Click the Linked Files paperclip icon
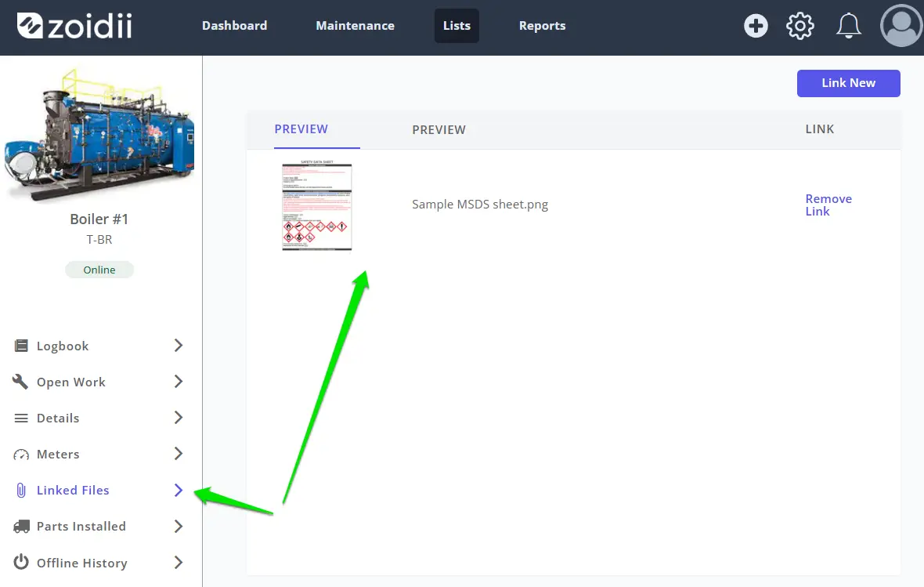 coord(21,491)
